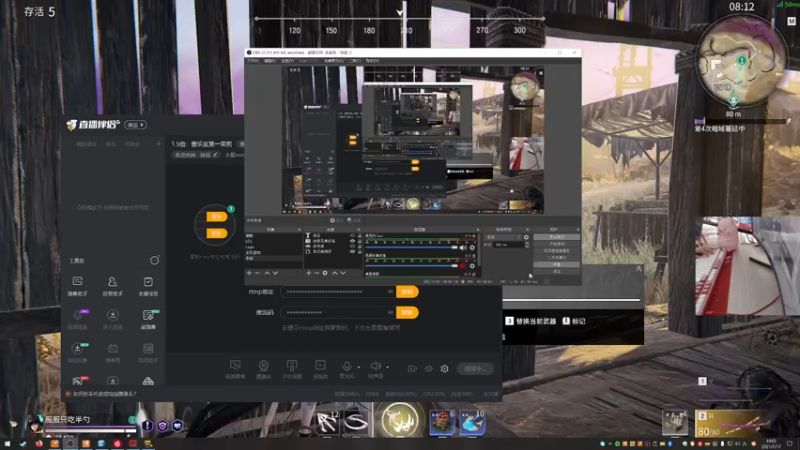Pop out the OBS Scenes dock via its header icon
The height and width of the screenshot is (450, 800).
[299, 230]
